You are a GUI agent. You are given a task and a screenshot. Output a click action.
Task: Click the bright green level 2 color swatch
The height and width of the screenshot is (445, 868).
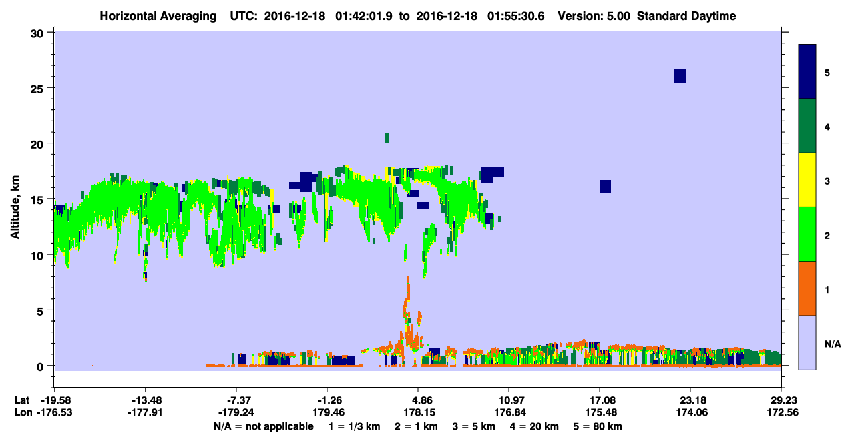click(x=807, y=234)
